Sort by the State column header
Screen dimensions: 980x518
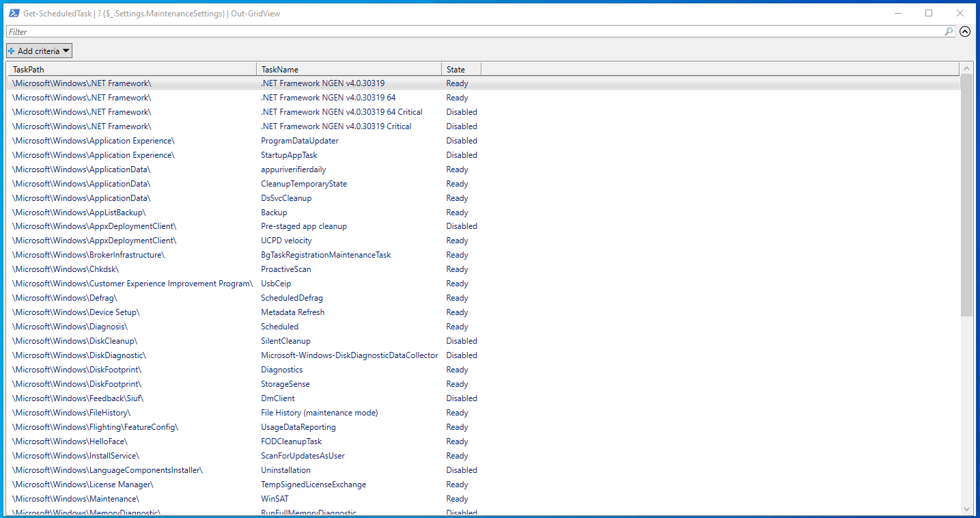pyautogui.click(x=461, y=69)
